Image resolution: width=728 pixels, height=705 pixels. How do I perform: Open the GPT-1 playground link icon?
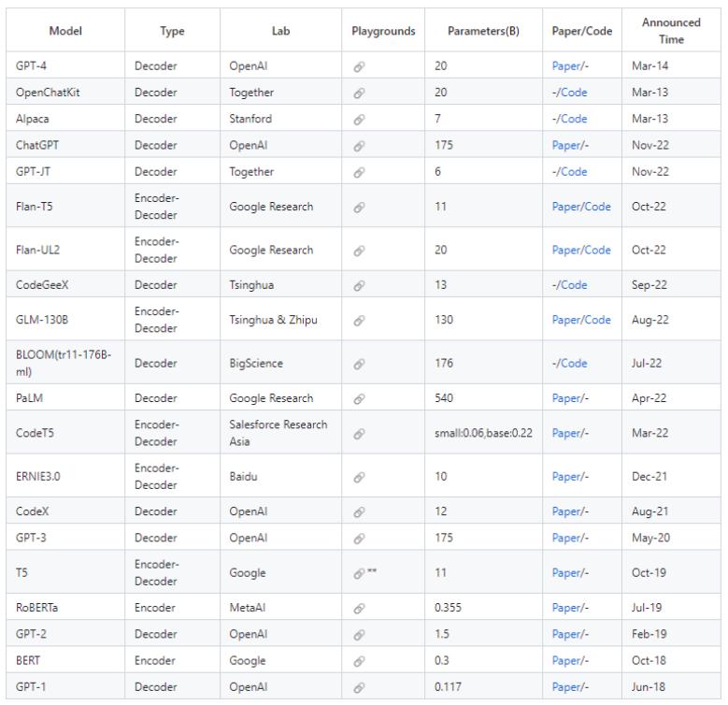(x=358, y=686)
